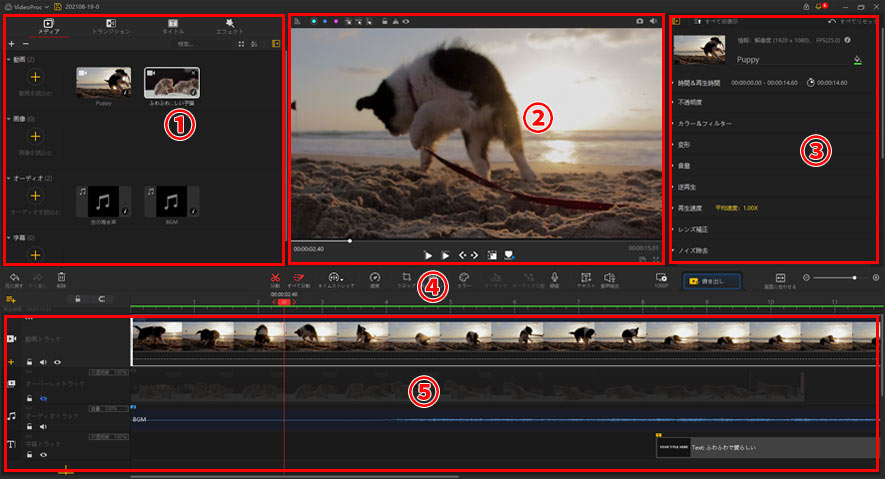The width and height of the screenshot is (885, 479).
Task: Mute the video track with speaker icon
Action: click(x=43, y=362)
